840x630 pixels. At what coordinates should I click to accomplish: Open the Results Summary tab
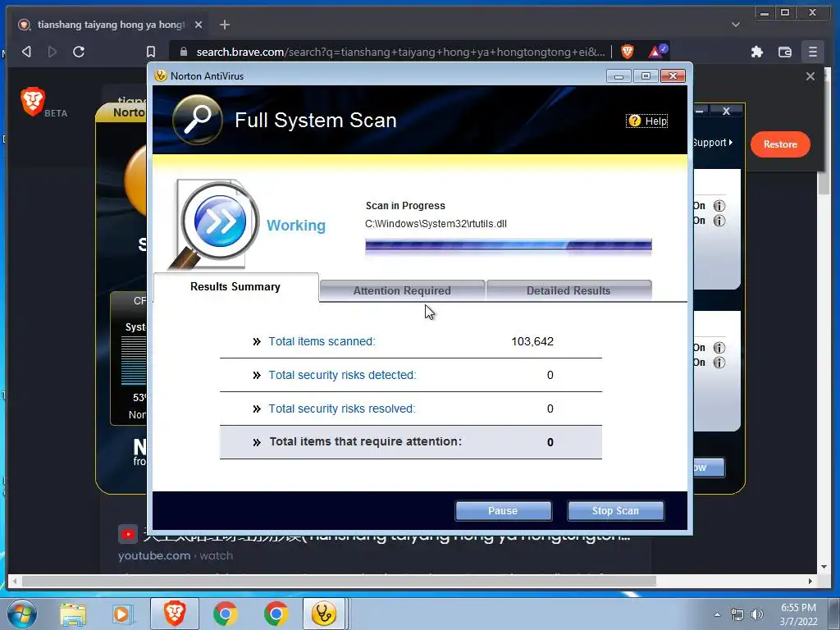coord(235,286)
